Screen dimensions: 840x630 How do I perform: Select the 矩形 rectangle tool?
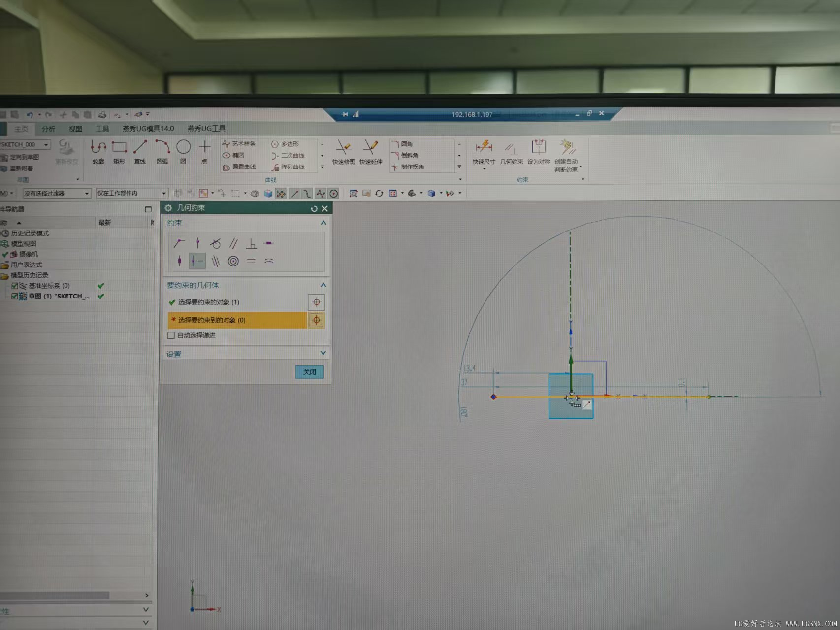click(x=119, y=152)
